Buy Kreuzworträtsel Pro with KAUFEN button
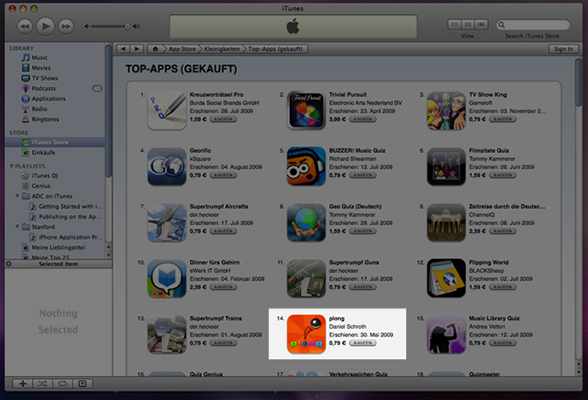This screenshot has width=588, height=400. point(223,119)
